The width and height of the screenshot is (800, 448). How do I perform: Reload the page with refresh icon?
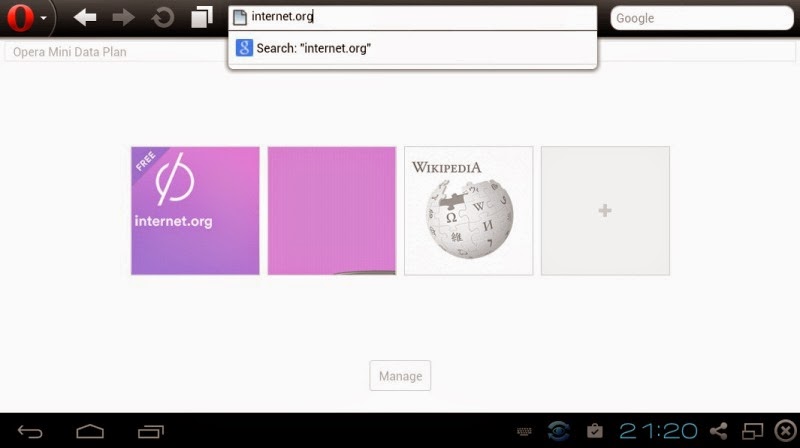pos(163,17)
